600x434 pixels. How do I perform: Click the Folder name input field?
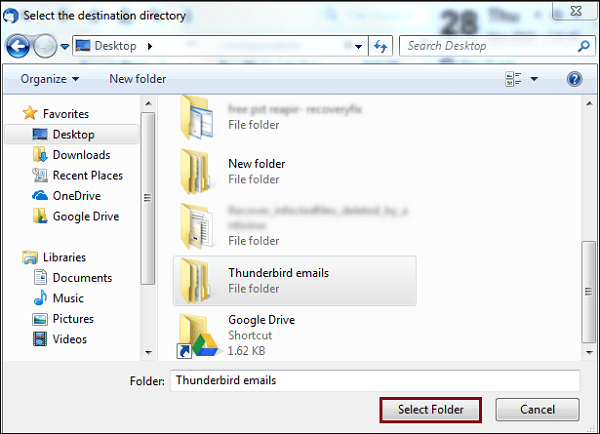pyautogui.click(x=375, y=380)
